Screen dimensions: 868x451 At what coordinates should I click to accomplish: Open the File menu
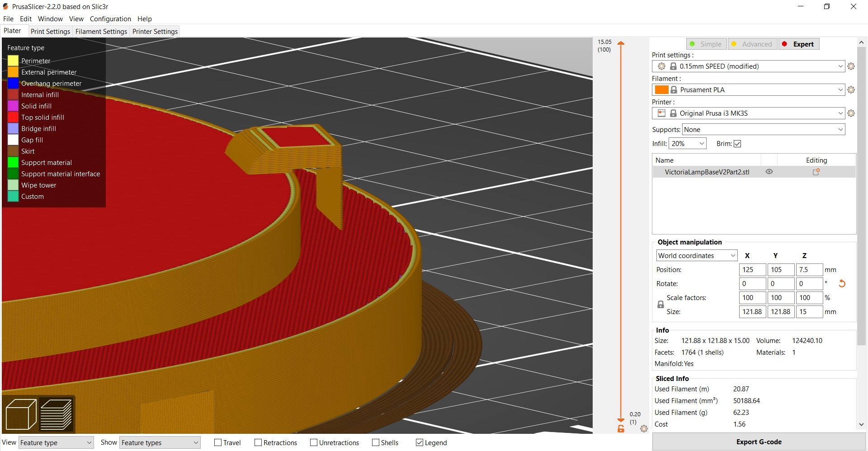[x=8, y=19]
